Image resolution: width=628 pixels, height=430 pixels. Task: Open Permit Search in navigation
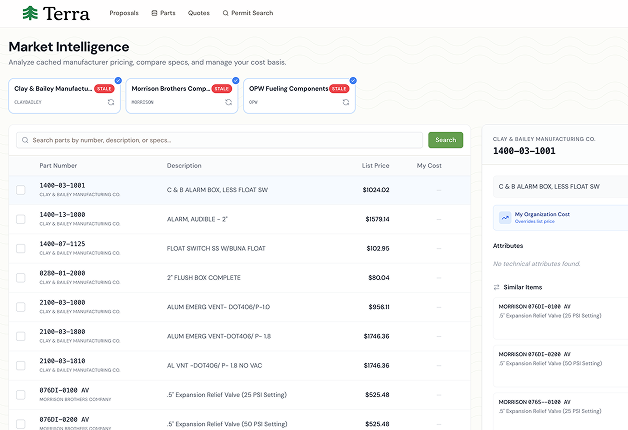(248, 13)
